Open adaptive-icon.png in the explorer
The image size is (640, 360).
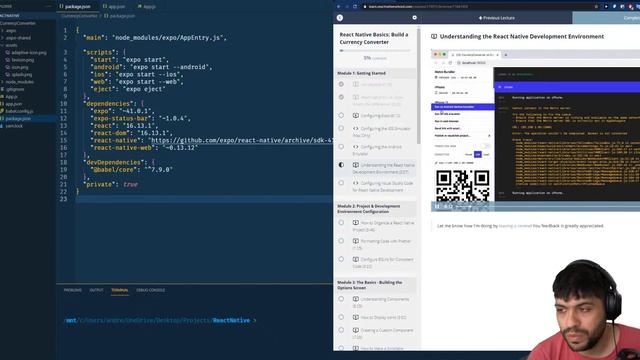pos(29,53)
